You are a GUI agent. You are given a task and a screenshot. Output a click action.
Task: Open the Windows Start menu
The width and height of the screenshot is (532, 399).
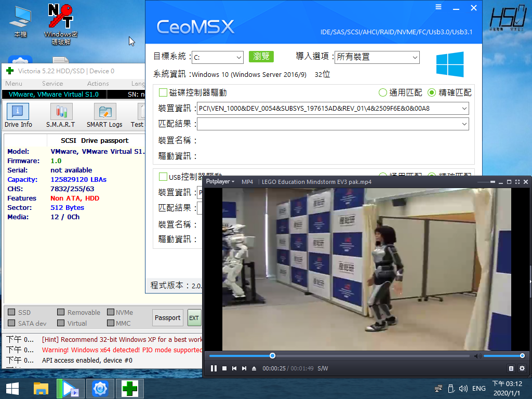point(12,389)
